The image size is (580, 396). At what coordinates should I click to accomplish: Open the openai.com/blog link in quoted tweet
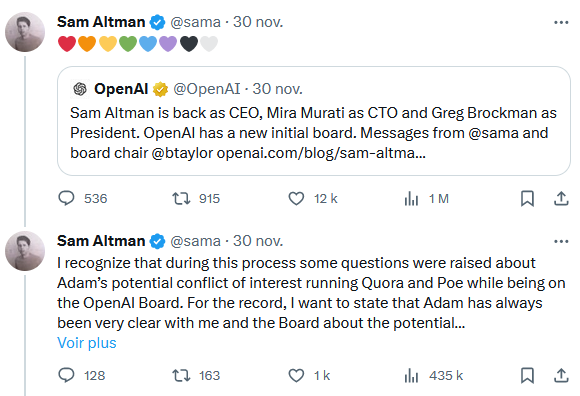pyautogui.click(x=321, y=153)
